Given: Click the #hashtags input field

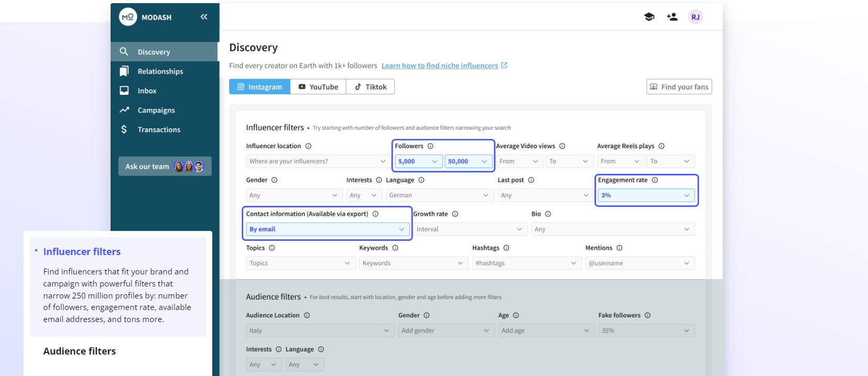Looking at the screenshot, I should pos(527,263).
